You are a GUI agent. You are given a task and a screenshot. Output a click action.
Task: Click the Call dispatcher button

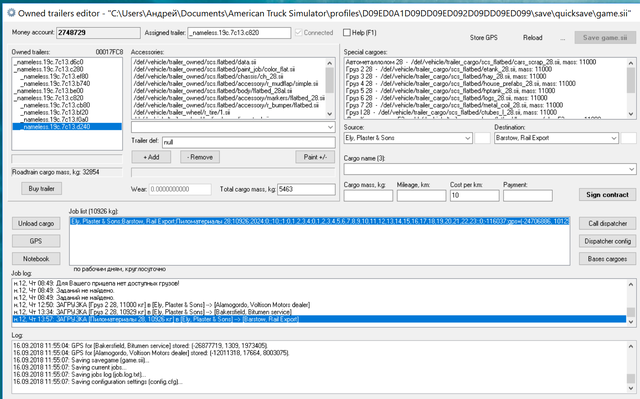[607, 224]
